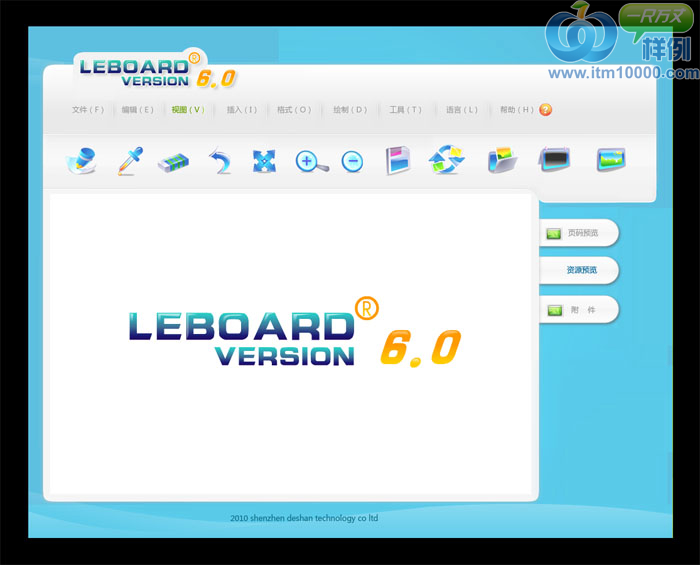Open the 帮助 (H) menu
The width and height of the screenshot is (700, 565).
coord(517,109)
